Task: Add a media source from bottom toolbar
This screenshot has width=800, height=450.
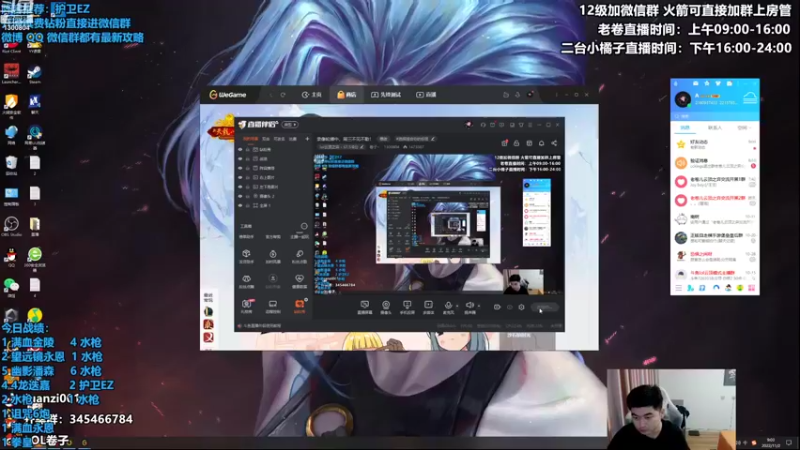Action: click(428, 305)
